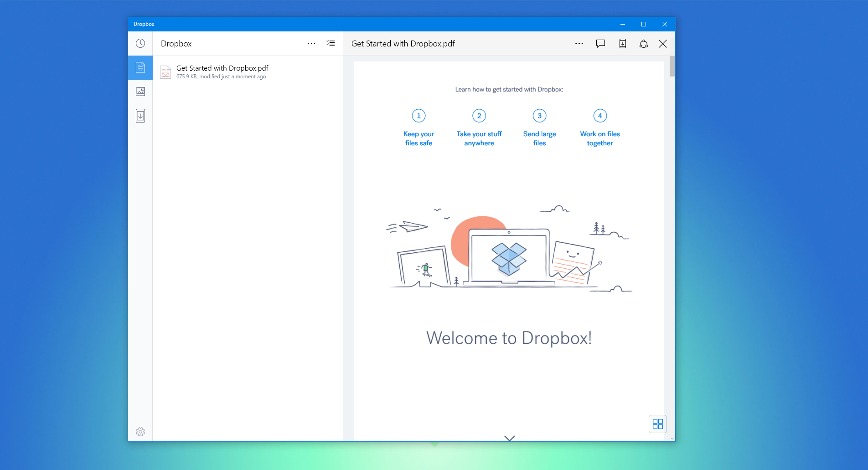Open the page thumbnails grid button
This screenshot has width=868, height=470.
coord(658,424)
